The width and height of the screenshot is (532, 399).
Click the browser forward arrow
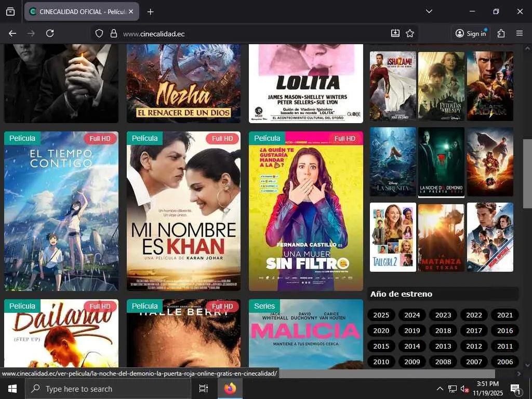click(x=31, y=33)
